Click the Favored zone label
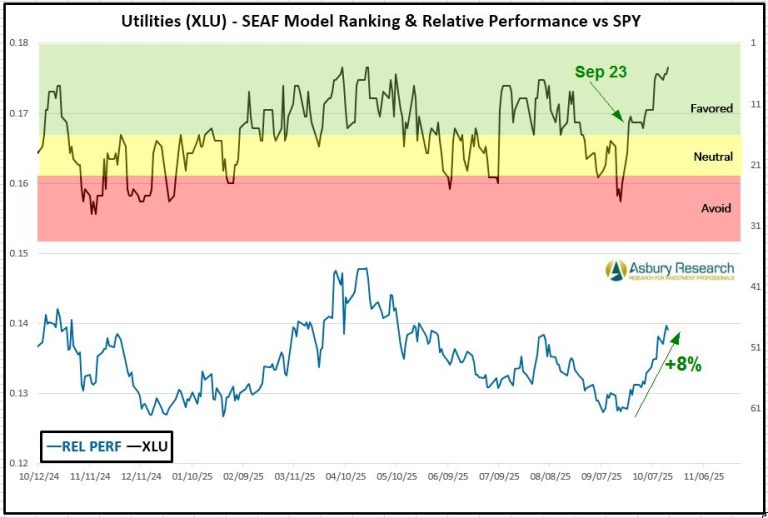Viewport: 768px width, 518px height. (x=711, y=108)
